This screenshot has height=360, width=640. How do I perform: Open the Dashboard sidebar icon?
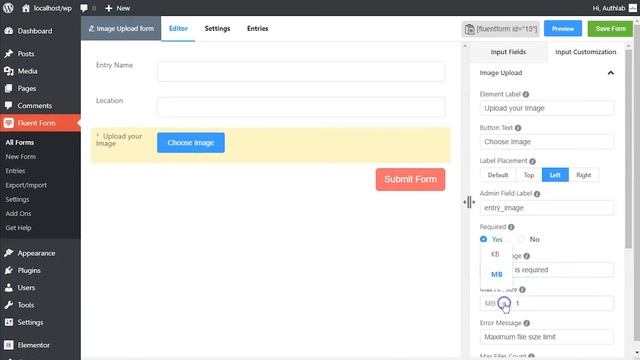(9, 31)
